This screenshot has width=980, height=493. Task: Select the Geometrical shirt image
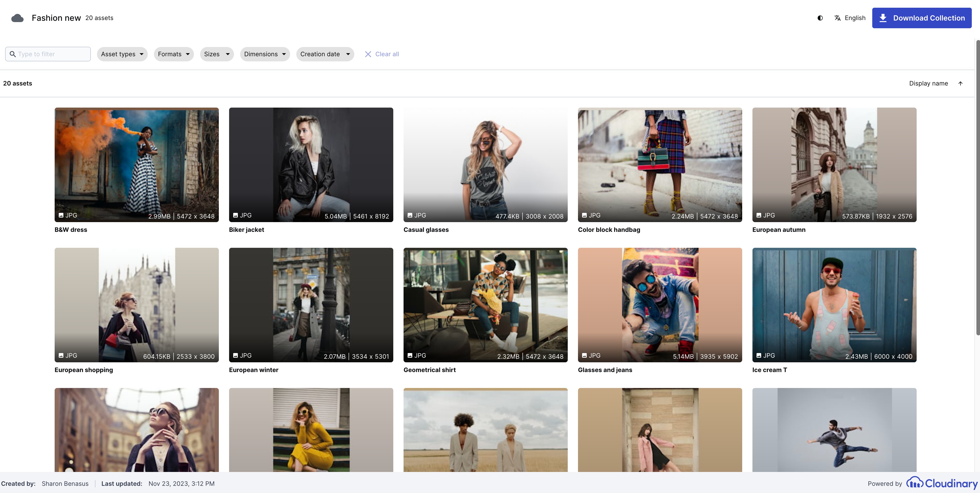pyautogui.click(x=485, y=305)
